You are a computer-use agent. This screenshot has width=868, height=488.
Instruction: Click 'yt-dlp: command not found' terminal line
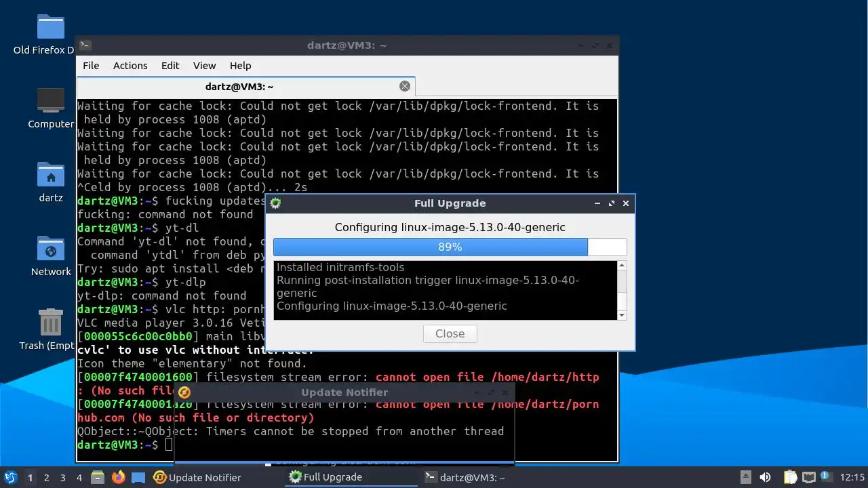click(x=162, y=296)
